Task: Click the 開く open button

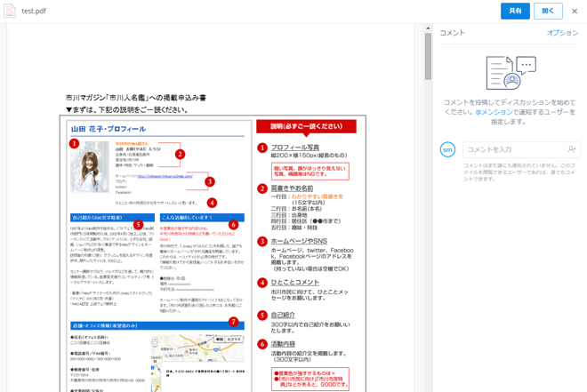Action: [548, 11]
